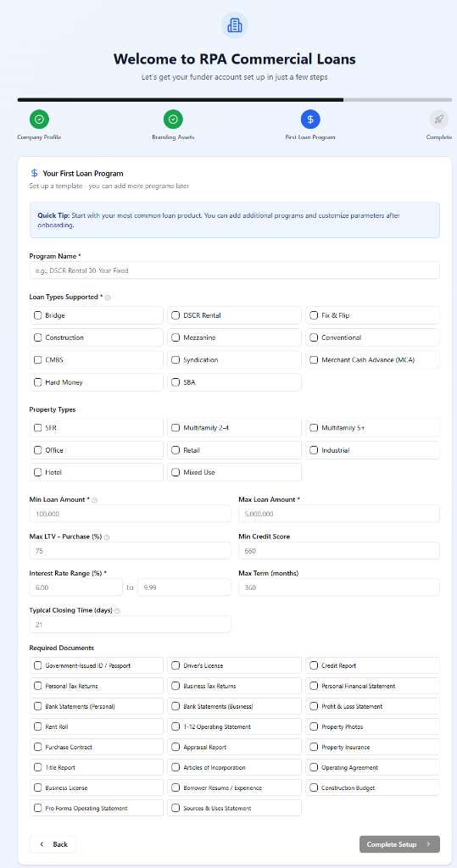This screenshot has height=868, width=457.
Task: Toggle the SBA loan type checkbox
Action: (x=176, y=382)
